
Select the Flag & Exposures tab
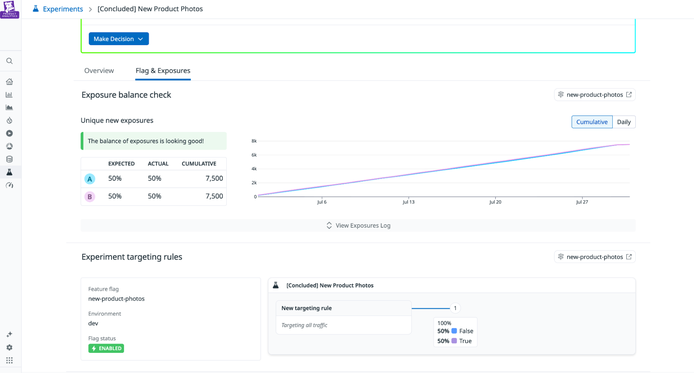(x=163, y=70)
